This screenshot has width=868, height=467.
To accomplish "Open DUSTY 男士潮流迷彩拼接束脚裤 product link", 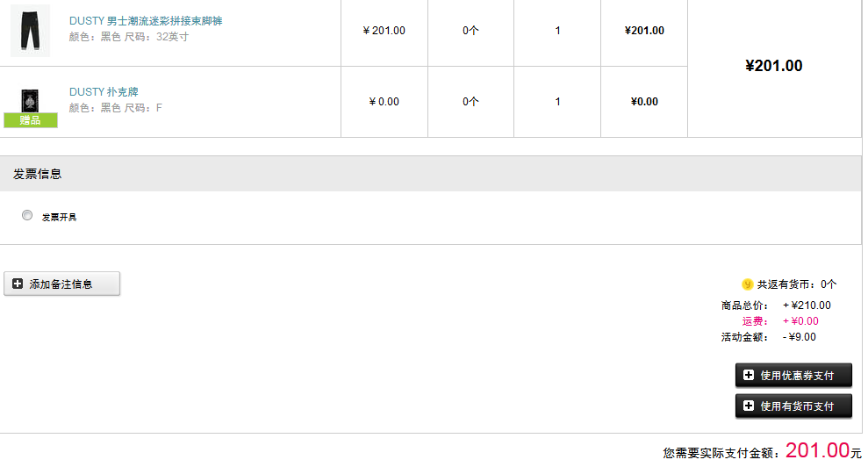I will click(x=146, y=21).
